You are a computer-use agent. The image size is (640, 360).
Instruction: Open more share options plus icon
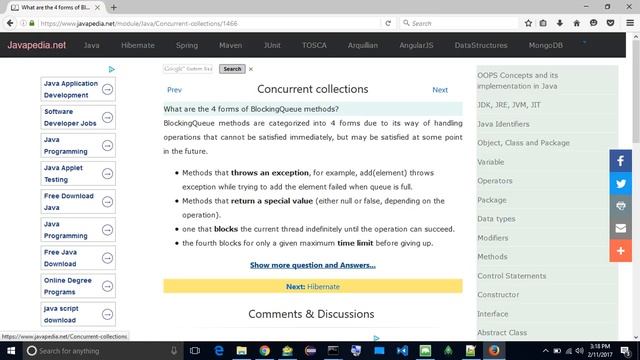[620, 251]
